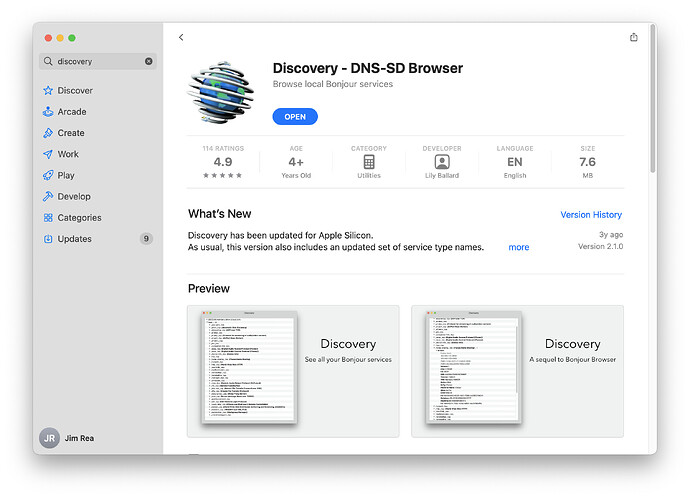This screenshot has height=498, width=690.
Task: Click the magnifying glass search icon
Action: pyautogui.click(x=48, y=61)
